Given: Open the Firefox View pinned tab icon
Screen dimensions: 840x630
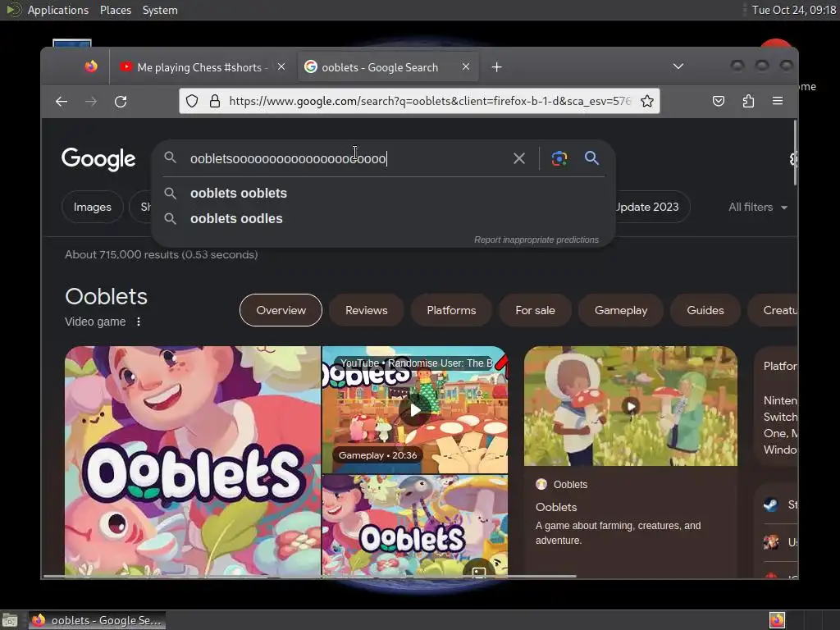Looking at the screenshot, I should point(90,66).
